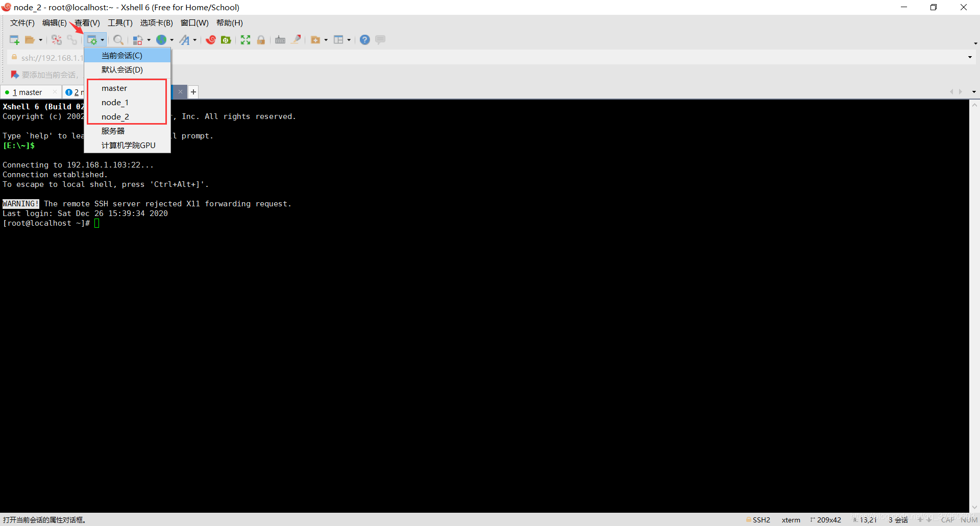Add a new tab with plus button
The image size is (980, 526).
click(x=193, y=92)
